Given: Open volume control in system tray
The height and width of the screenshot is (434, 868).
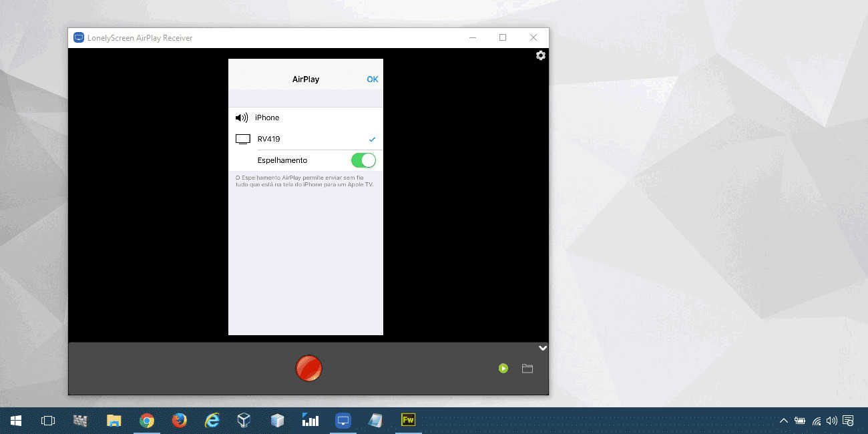Looking at the screenshot, I should [831, 421].
